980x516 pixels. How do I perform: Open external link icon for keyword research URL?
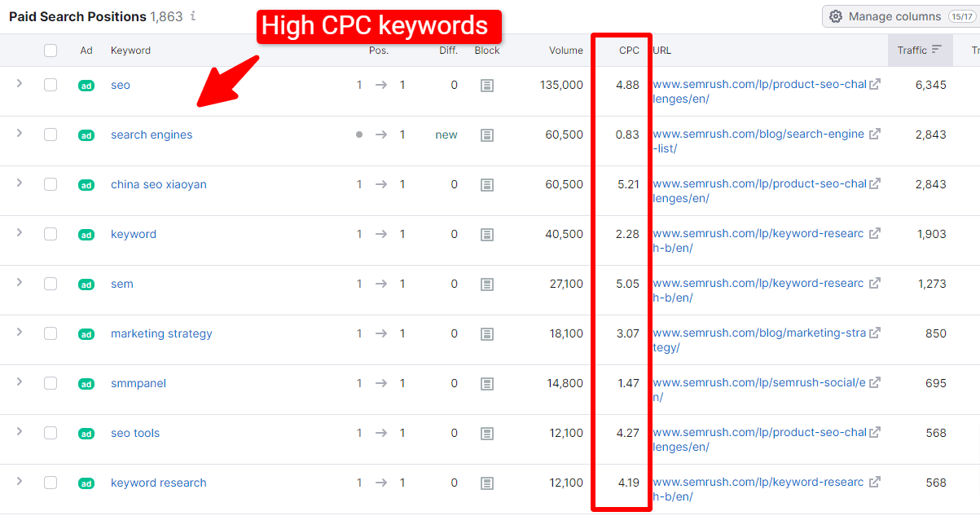875,482
